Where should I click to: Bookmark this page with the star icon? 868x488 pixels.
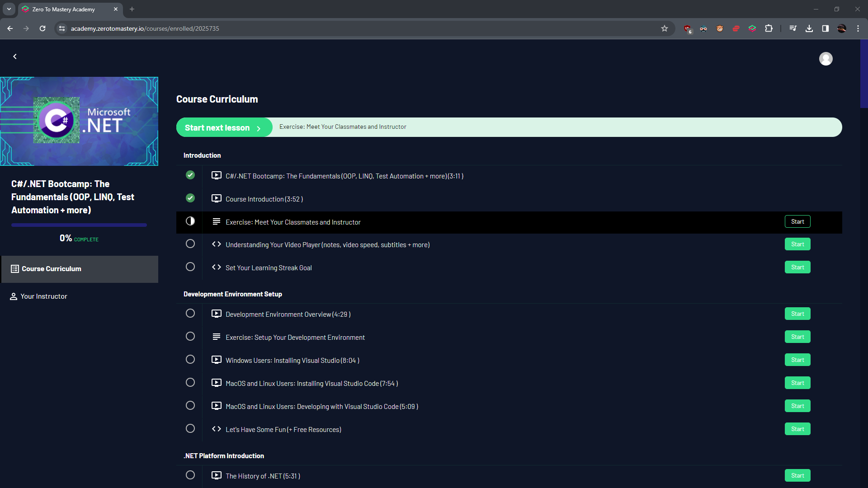[664, 28]
